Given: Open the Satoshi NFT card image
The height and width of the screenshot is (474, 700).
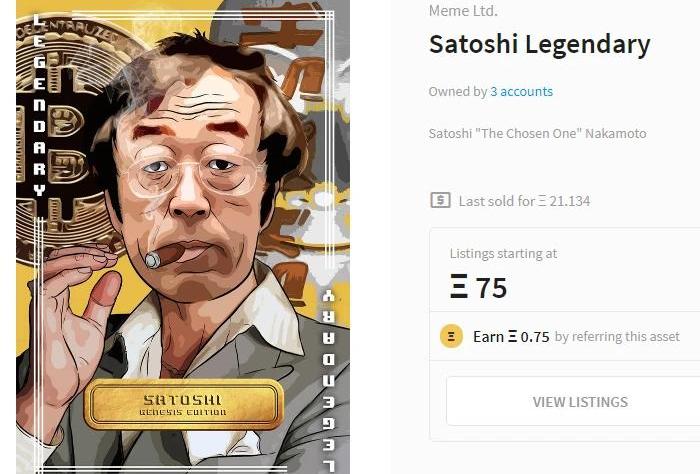Looking at the screenshot, I should coord(183,237).
